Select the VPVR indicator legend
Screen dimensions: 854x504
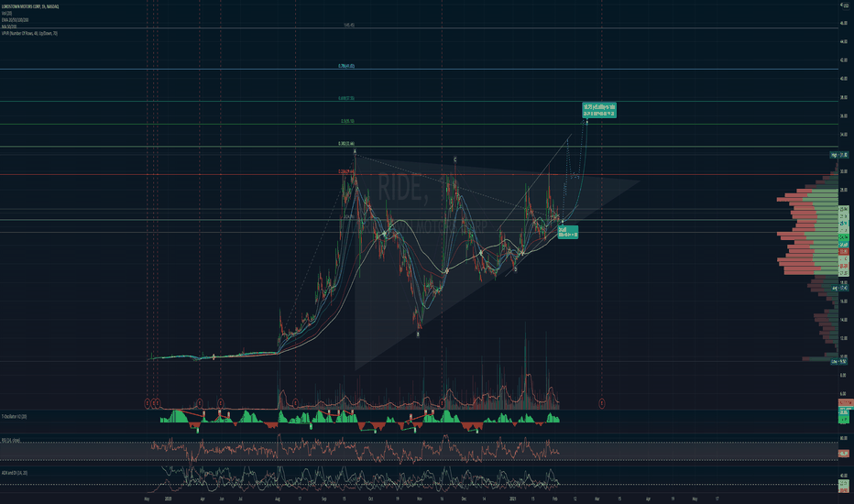coord(29,33)
